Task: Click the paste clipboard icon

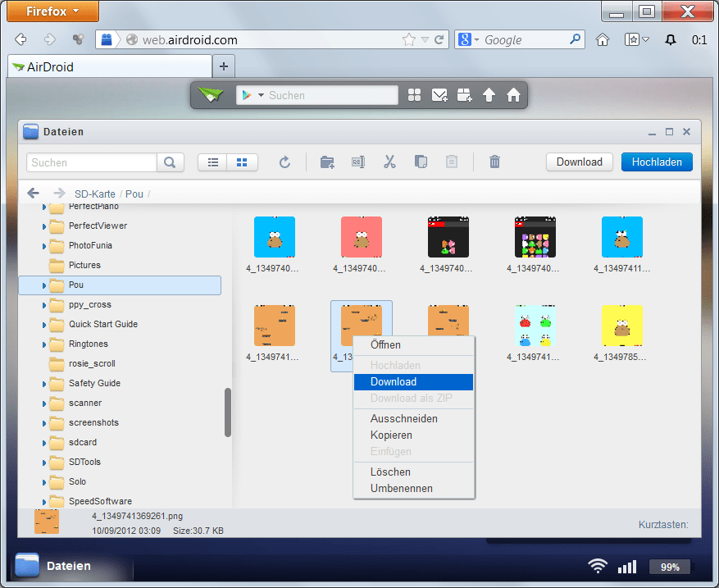Action: pyautogui.click(x=452, y=162)
